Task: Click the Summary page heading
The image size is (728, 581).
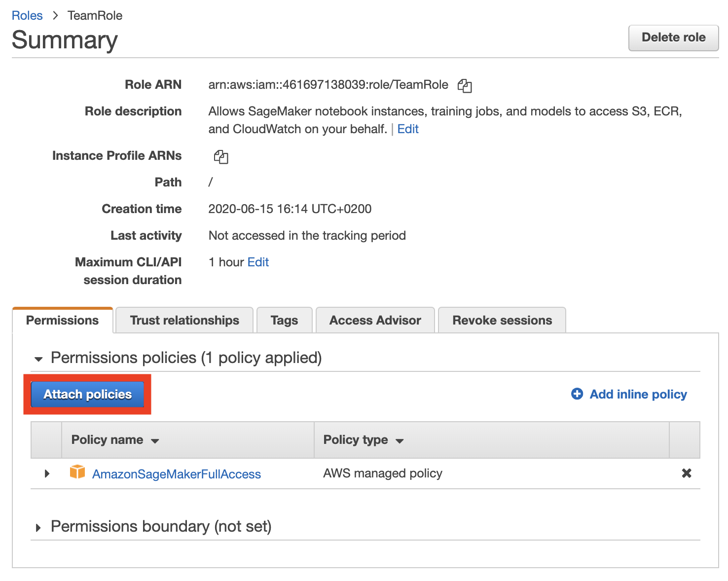Action: [x=65, y=39]
